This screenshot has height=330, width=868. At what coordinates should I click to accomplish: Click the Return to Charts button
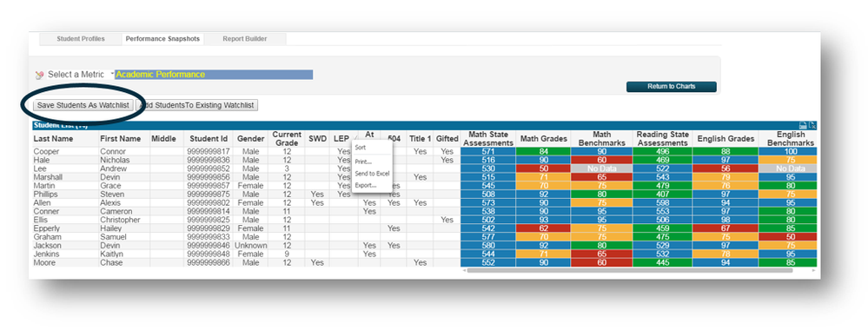pos(672,86)
